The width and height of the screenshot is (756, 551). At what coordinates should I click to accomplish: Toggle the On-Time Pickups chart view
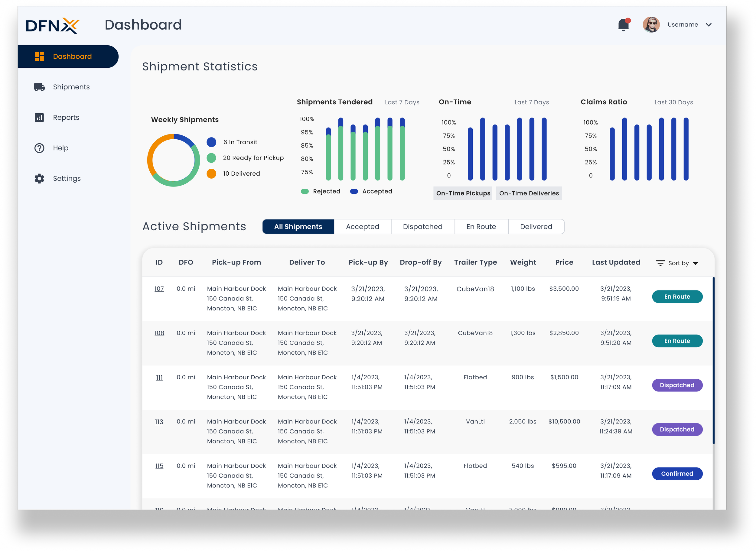pos(463,193)
